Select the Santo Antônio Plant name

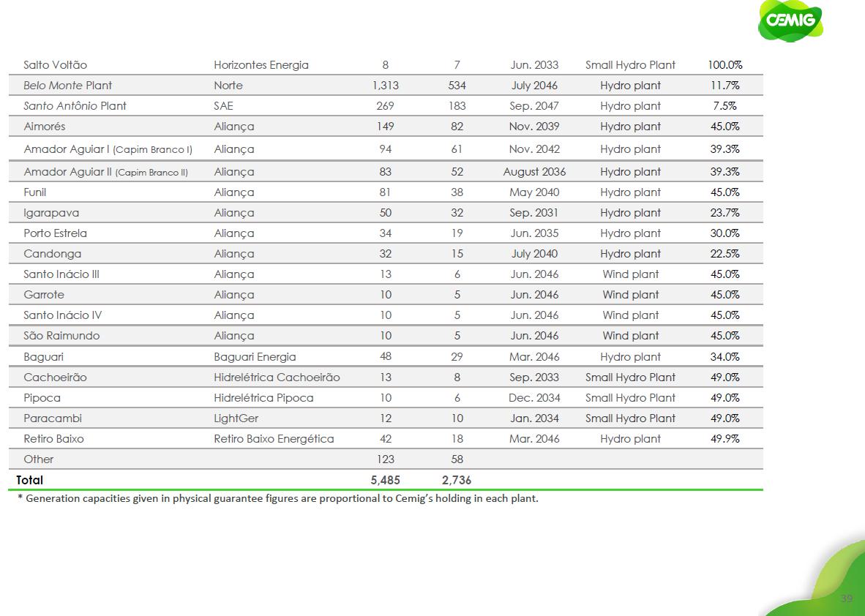pyautogui.click(x=75, y=106)
